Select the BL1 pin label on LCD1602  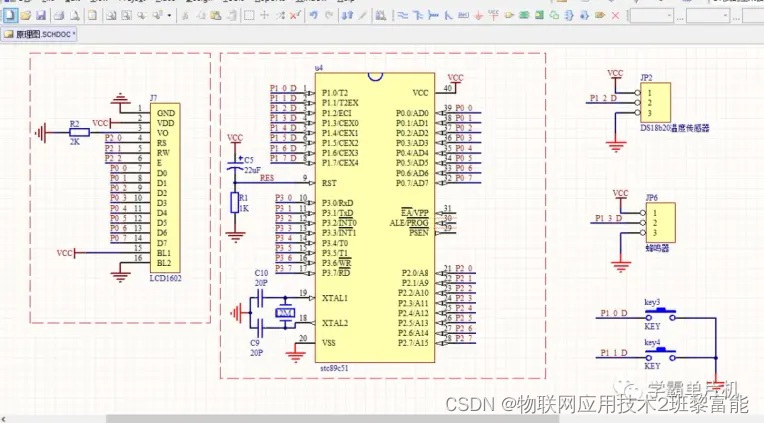click(x=164, y=253)
